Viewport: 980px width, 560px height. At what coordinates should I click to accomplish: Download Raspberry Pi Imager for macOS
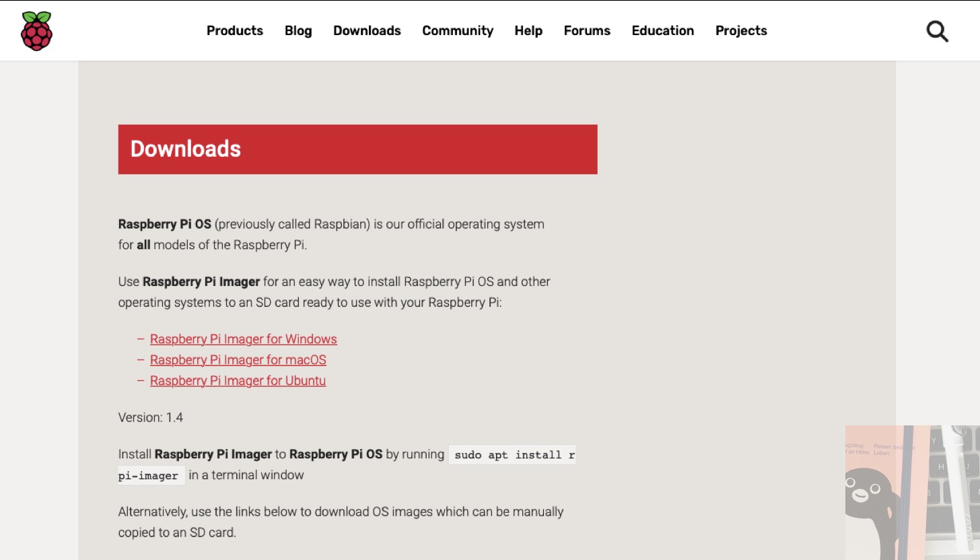238,360
